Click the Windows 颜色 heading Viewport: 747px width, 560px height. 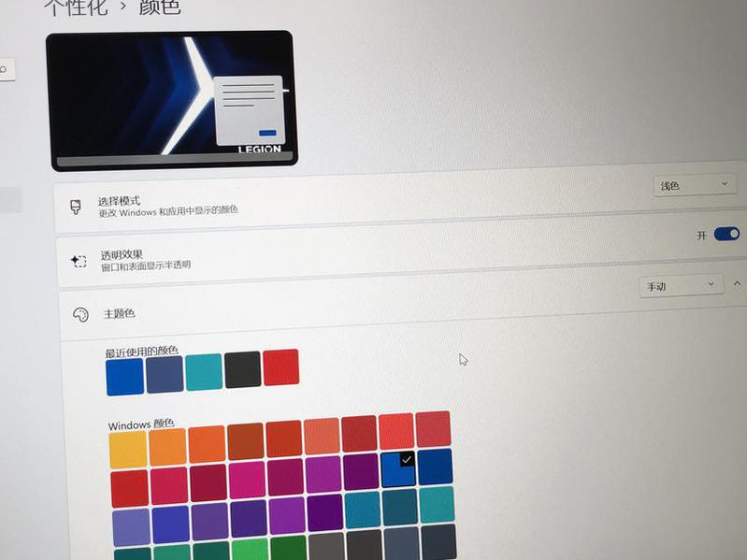(141, 424)
